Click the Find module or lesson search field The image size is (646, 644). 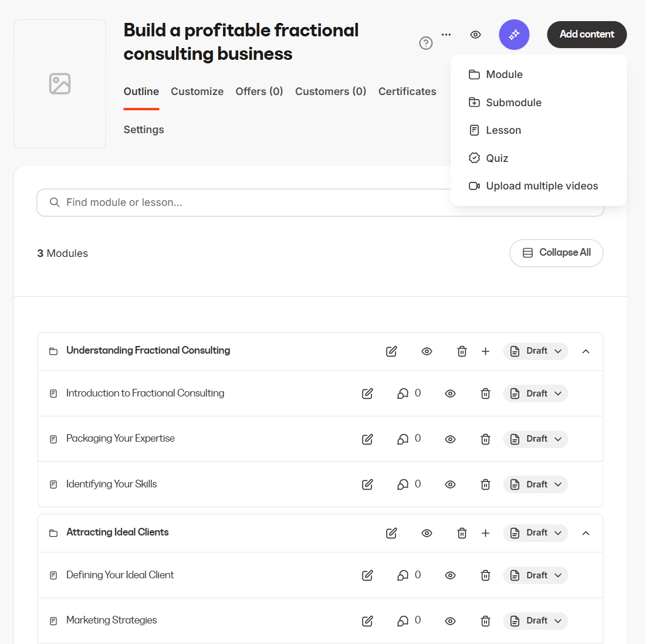(x=320, y=202)
